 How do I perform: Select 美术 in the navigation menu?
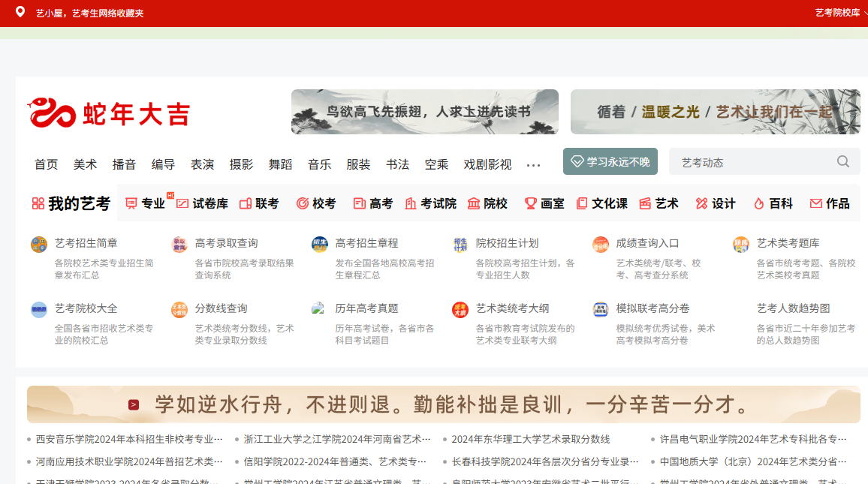(x=85, y=164)
